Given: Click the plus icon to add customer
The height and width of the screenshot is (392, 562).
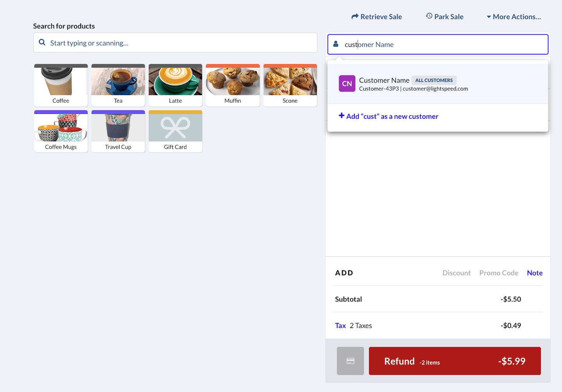Looking at the screenshot, I should pyautogui.click(x=341, y=116).
